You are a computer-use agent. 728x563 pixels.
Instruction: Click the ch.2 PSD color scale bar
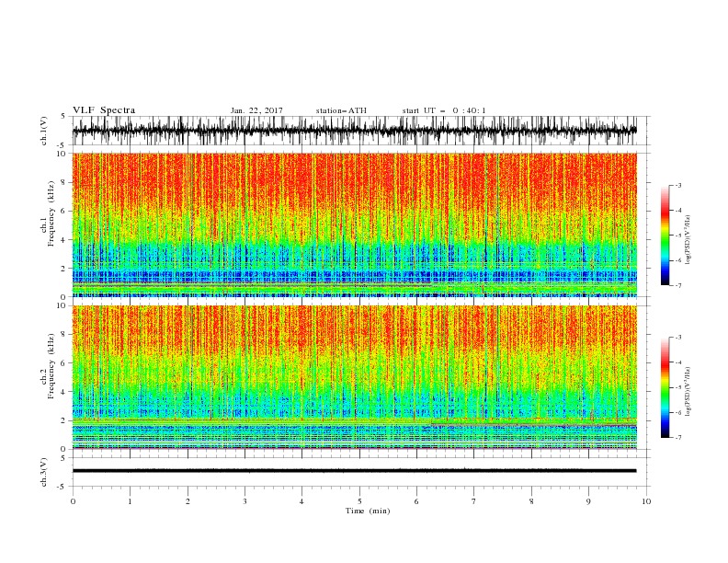click(665, 387)
